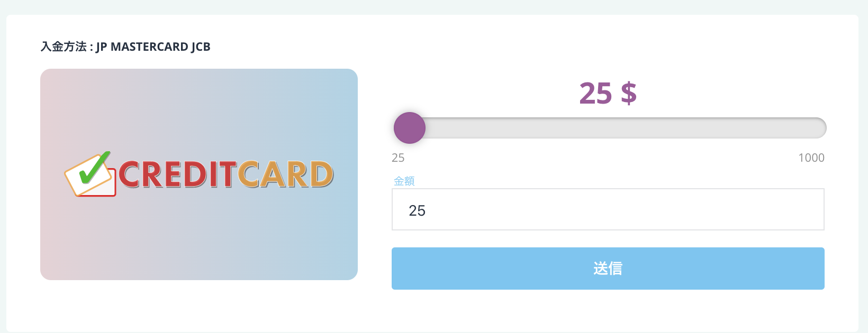Click the purple number 25 above slider
This screenshot has width=868, height=333.
[x=595, y=94]
